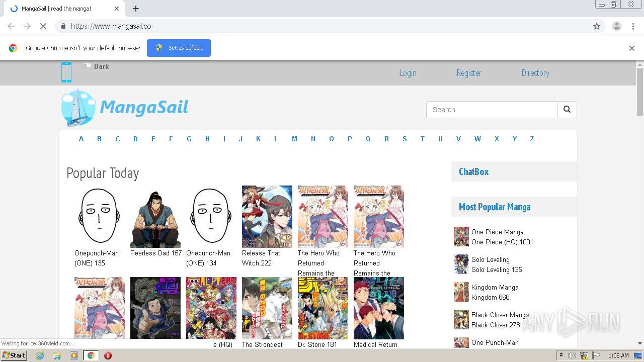Click Peerless Dad 157 title link
644x362 pixels.
156,253
